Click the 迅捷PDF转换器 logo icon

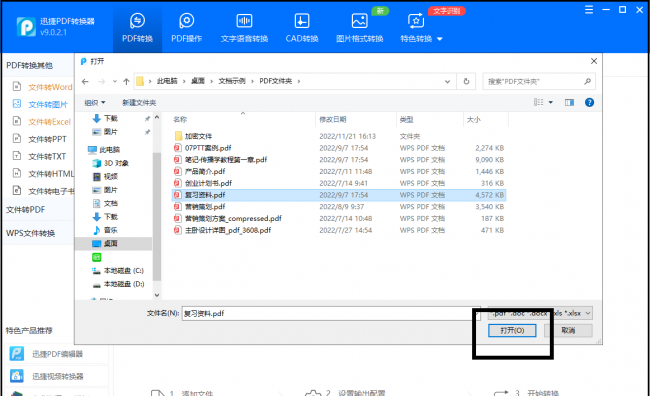[26, 27]
